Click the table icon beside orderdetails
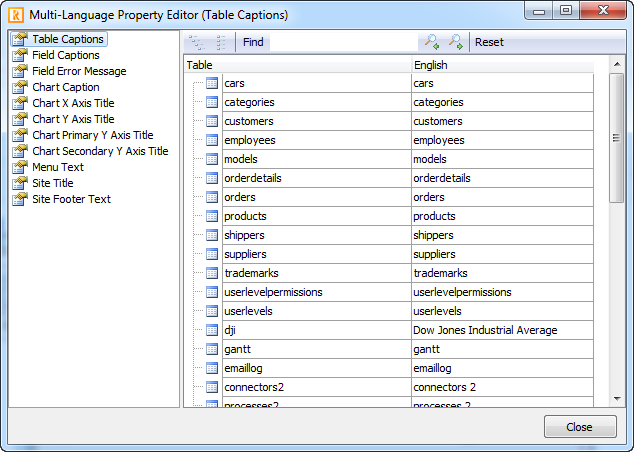Screen dimensions: 634x452 212,178
